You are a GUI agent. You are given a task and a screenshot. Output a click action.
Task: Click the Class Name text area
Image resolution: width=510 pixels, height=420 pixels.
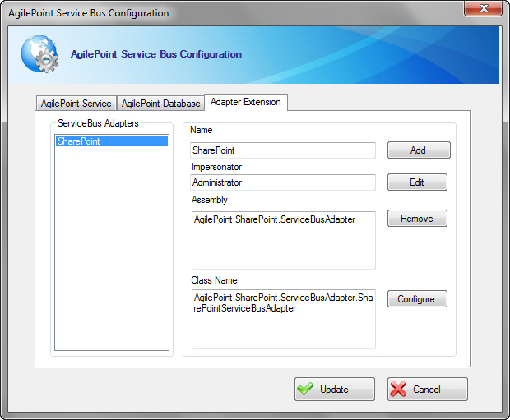[283, 318]
